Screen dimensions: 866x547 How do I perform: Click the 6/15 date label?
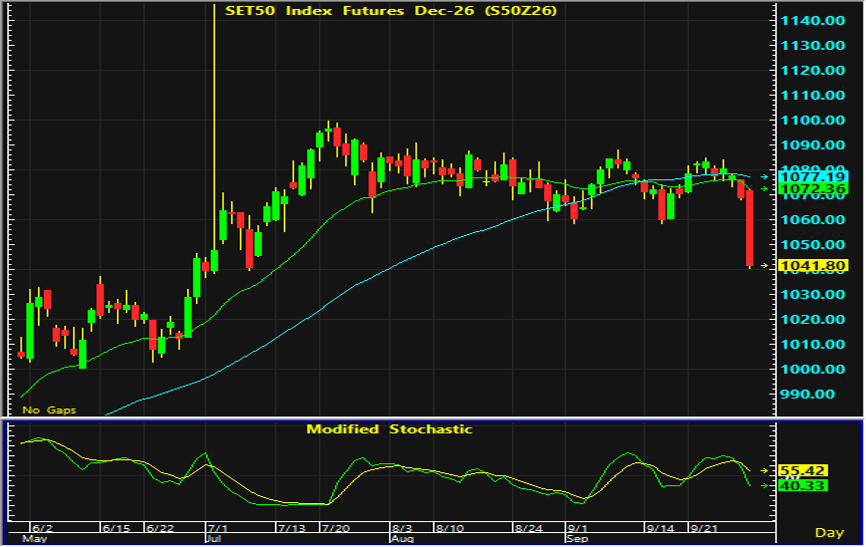click(x=116, y=528)
